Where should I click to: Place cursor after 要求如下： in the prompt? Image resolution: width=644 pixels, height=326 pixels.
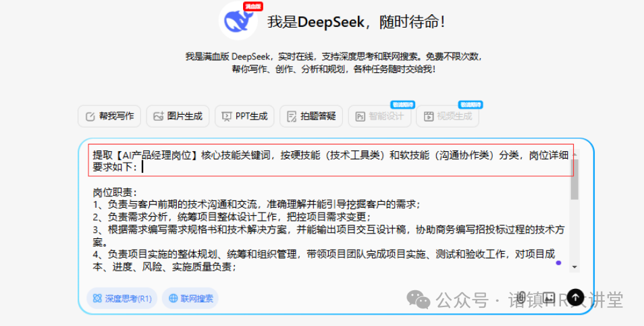tap(141, 167)
